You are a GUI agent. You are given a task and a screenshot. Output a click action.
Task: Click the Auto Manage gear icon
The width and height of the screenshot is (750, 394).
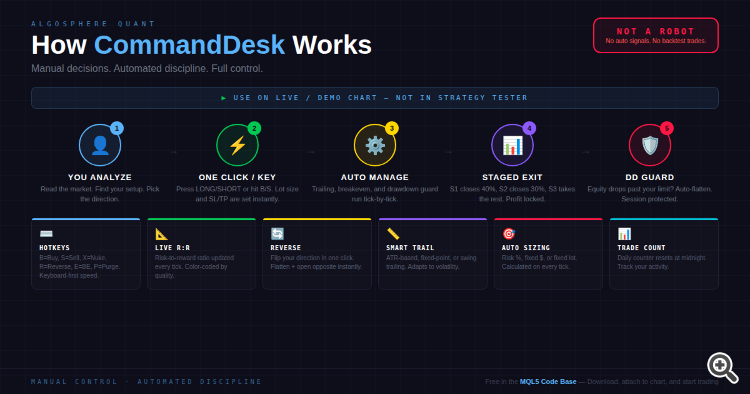[x=375, y=145]
